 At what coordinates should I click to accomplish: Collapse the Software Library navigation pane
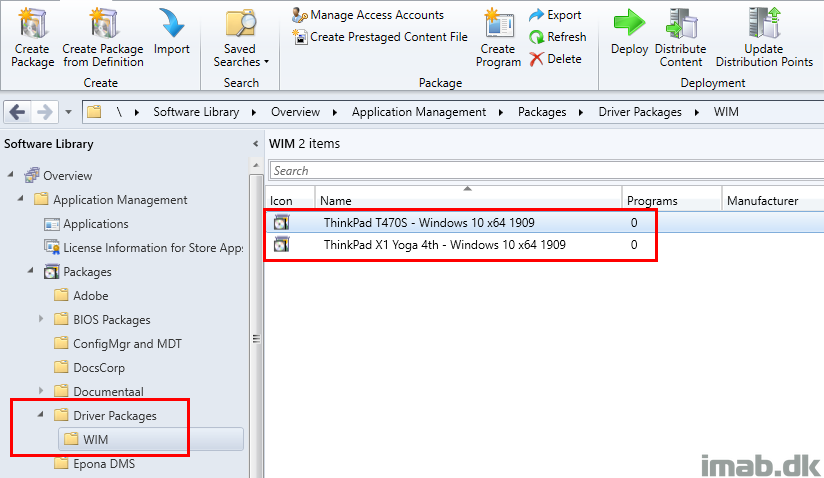coord(255,143)
